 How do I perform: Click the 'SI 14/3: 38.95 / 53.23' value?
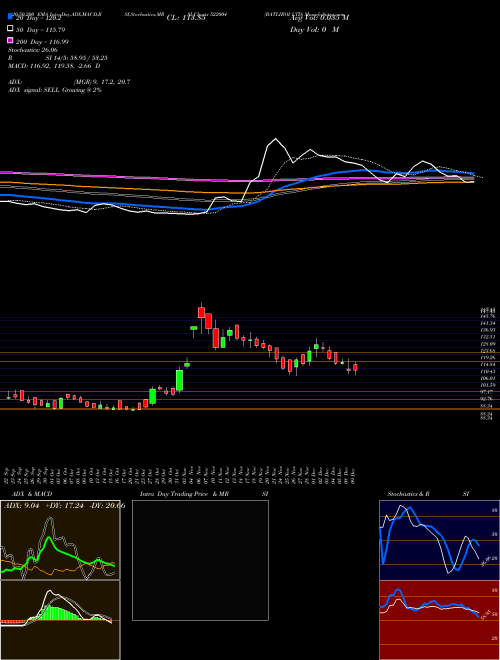tap(77, 58)
